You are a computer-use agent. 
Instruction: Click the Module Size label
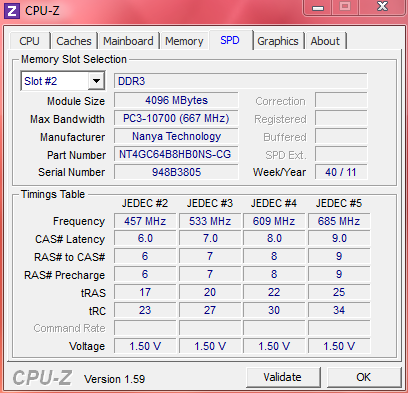(76, 101)
